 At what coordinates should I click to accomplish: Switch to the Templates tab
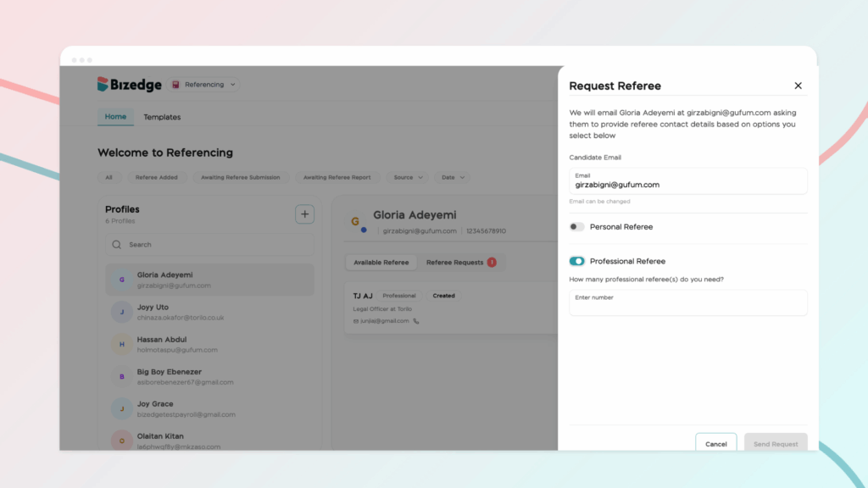tap(162, 117)
